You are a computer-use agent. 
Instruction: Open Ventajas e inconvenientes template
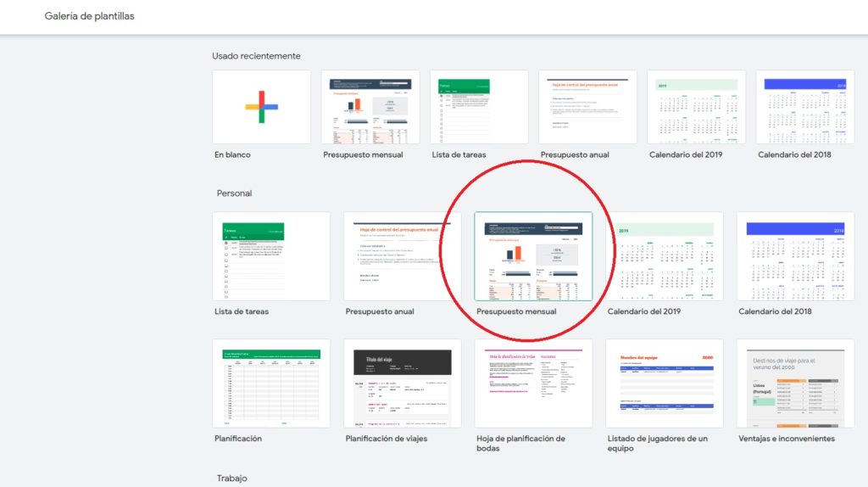pos(795,383)
